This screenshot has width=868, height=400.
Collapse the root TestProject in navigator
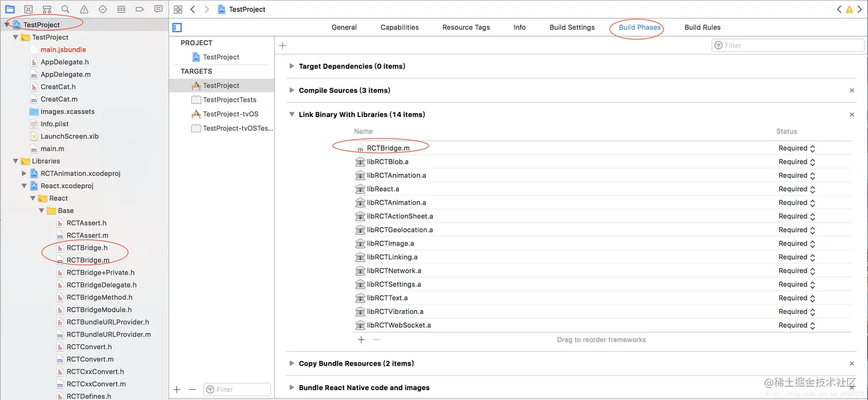7,25
